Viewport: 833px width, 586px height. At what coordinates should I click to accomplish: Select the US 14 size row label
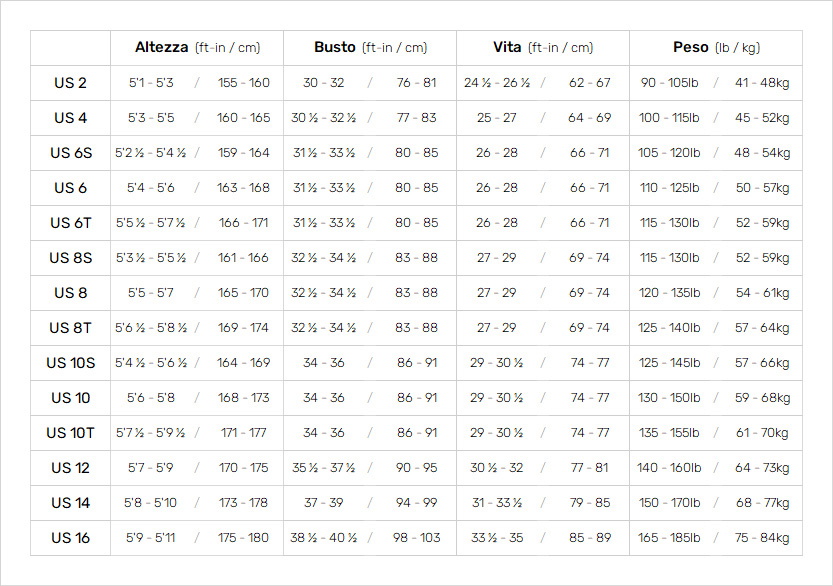[70, 503]
